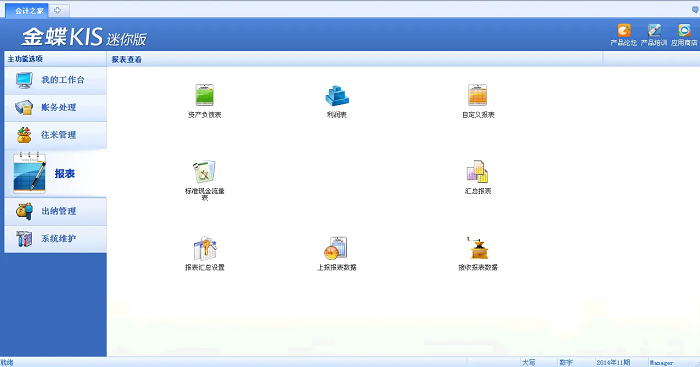Open the 标准现金流量表 icon

204,172
